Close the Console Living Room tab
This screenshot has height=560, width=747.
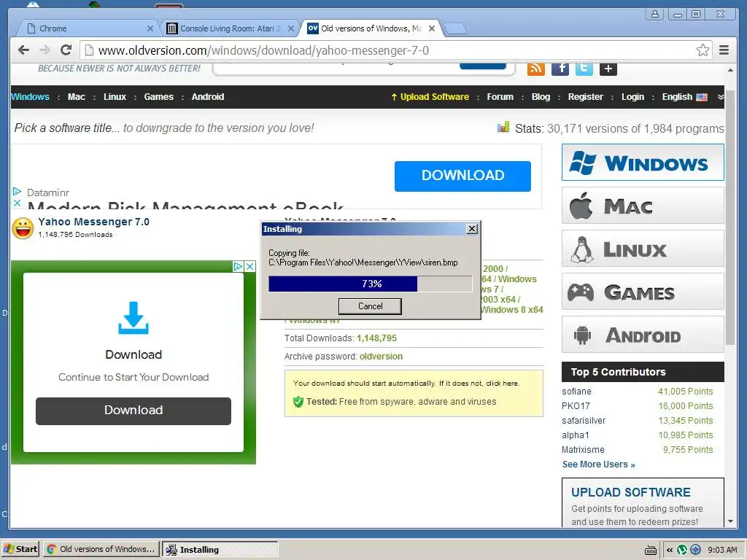coord(290,28)
